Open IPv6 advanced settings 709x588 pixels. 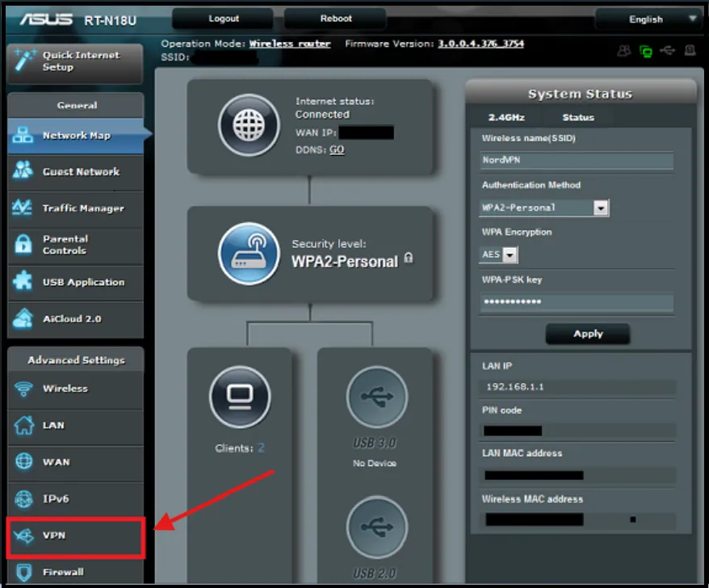click(76, 499)
